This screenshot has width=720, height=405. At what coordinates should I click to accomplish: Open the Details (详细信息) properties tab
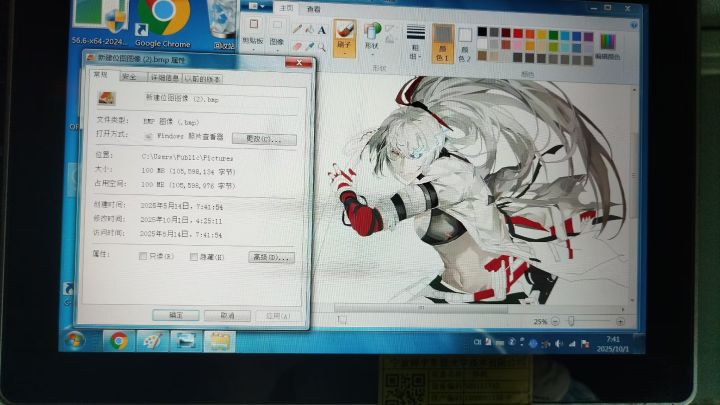click(164, 78)
